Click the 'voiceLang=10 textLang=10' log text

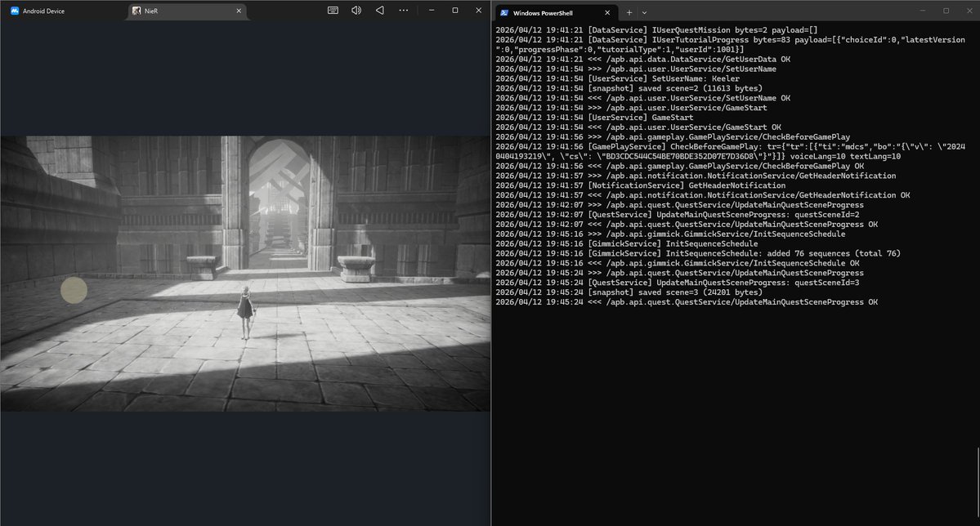coord(846,156)
